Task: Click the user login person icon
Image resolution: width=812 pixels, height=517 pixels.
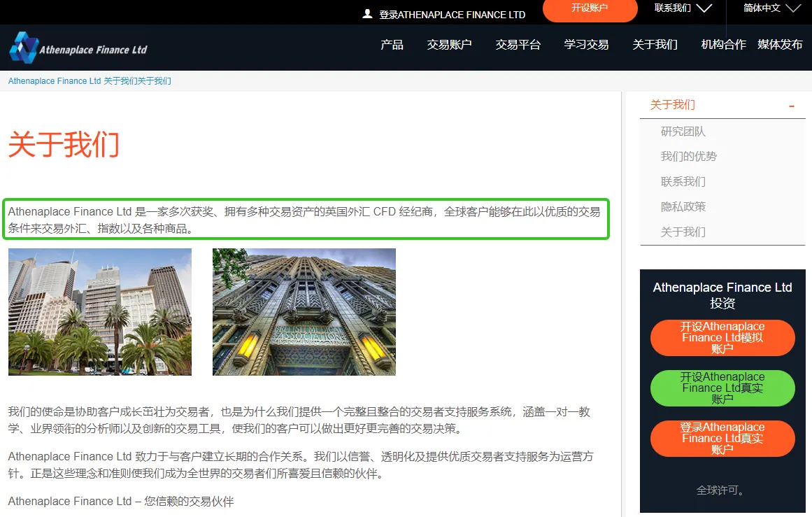Action: point(367,14)
